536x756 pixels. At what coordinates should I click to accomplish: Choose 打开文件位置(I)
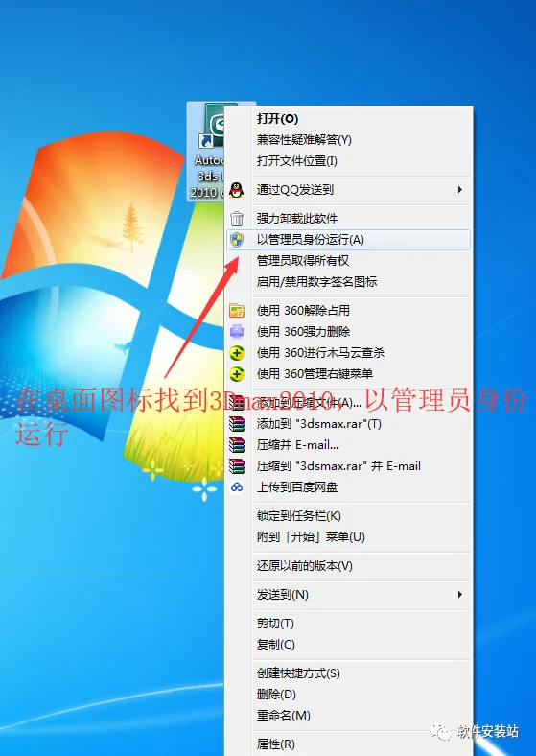tap(348, 161)
